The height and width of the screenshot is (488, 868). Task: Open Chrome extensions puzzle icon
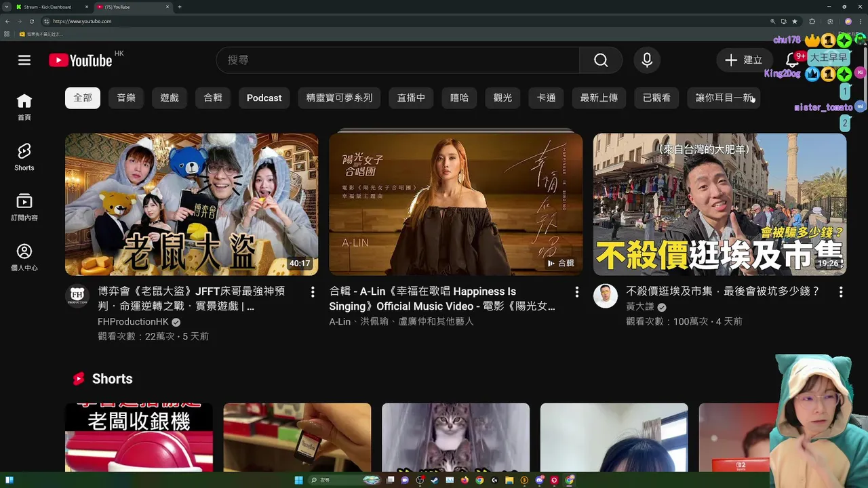coord(812,21)
